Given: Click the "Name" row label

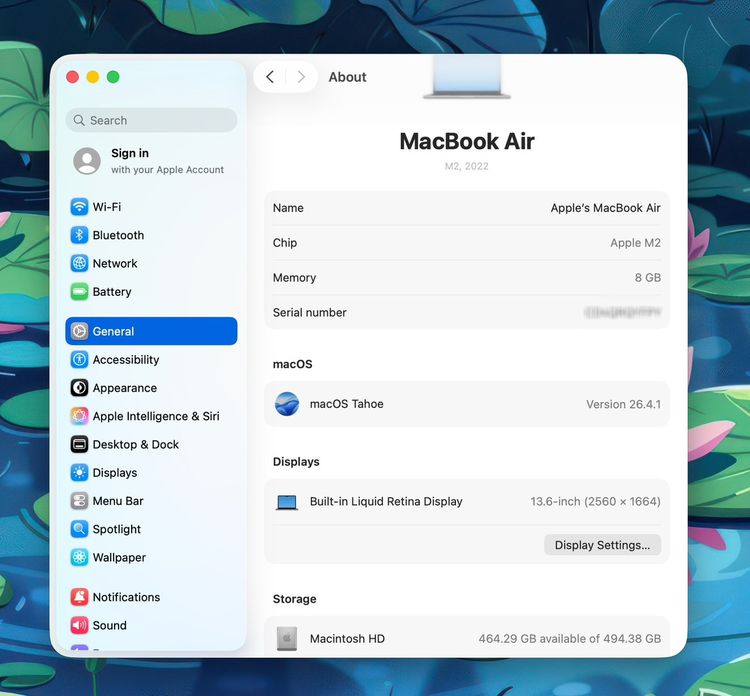Looking at the screenshot, I should click(x=288, y=208).
